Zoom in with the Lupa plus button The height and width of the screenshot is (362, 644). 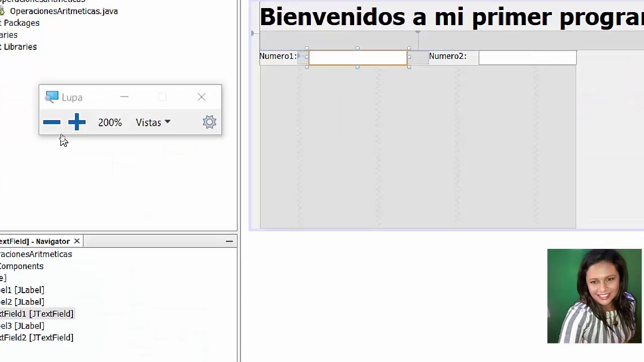(x=77, y=122)
